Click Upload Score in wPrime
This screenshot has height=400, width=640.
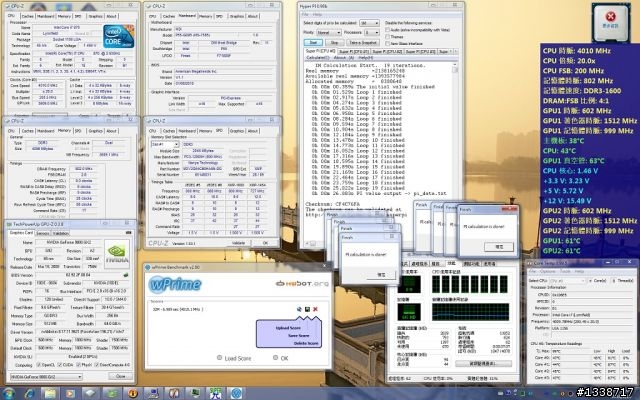pos(288,328)
